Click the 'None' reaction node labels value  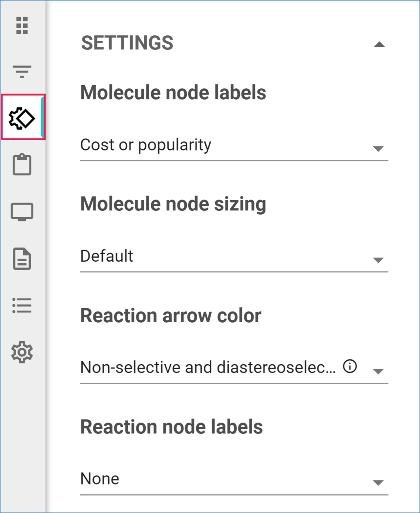tap(100, 479)
